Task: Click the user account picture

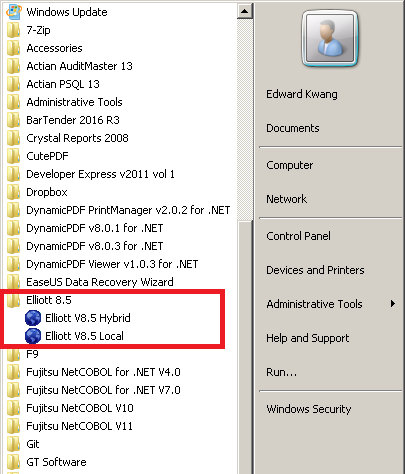Action: 329,38
